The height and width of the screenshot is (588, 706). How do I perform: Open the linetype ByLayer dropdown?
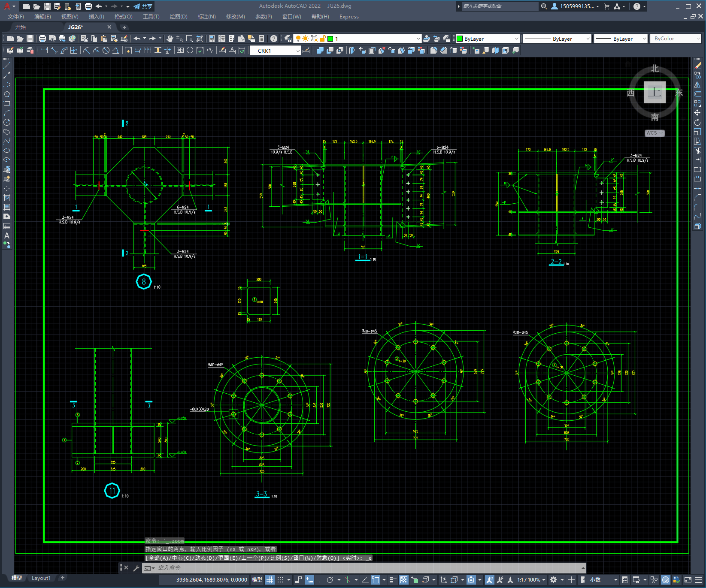pos(557,39)
